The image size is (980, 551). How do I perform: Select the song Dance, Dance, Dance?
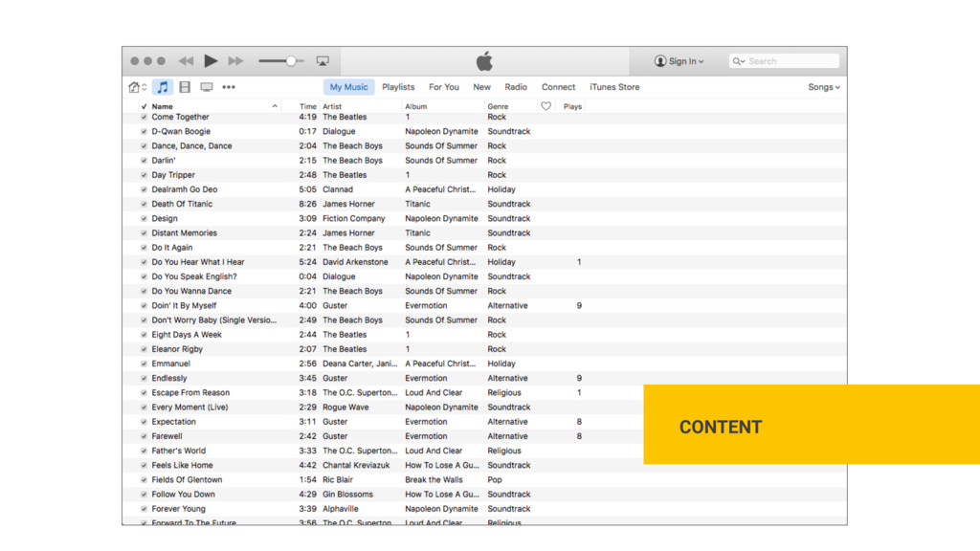(x=191, y=146)
